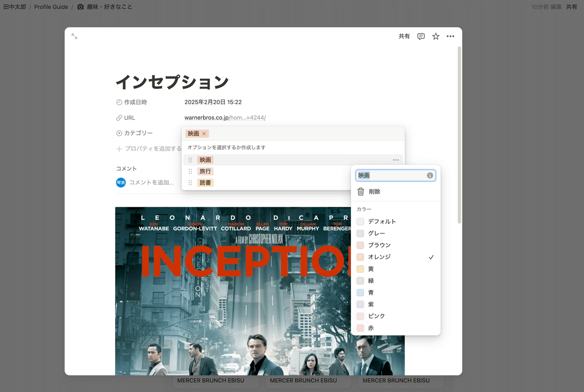Viewport: 584px width, 392px height.
Task: Choose the ブラウン color
Action: tap(396, 245)
